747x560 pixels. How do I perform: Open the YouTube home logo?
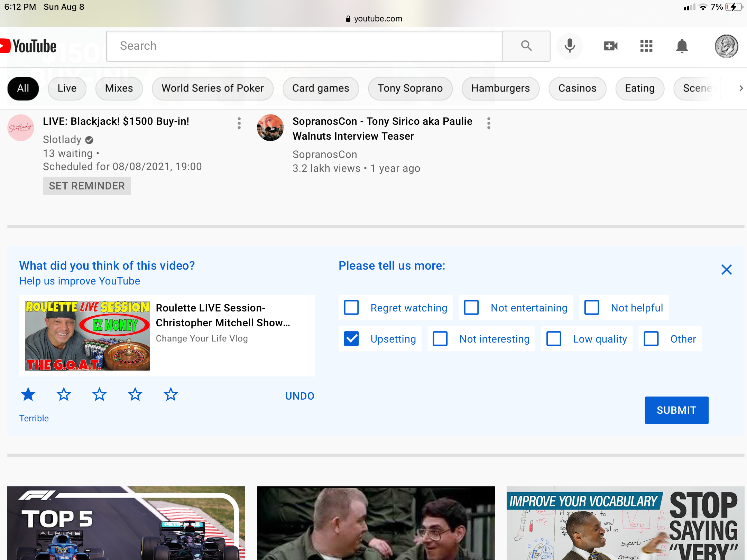point(28,46)
